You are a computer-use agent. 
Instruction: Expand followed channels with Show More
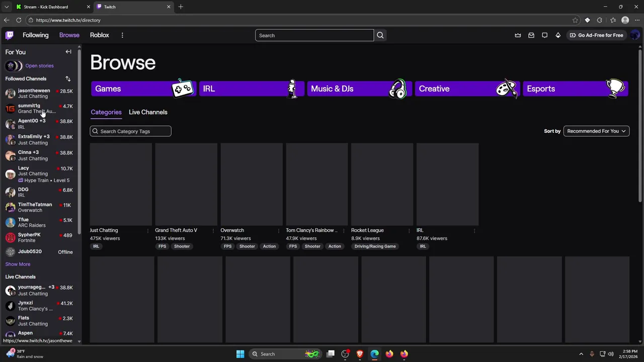pyautogui.click(x=18, y=264)
